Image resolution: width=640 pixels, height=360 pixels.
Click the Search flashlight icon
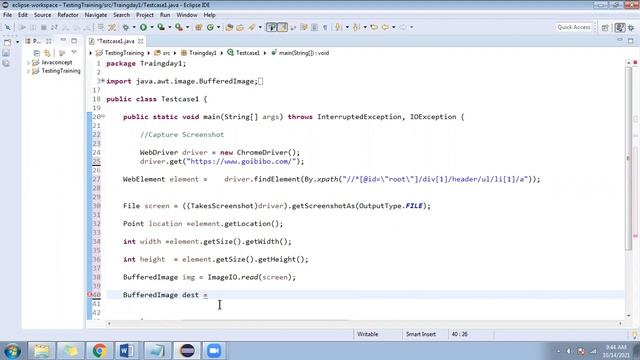(x=252, y=27)
